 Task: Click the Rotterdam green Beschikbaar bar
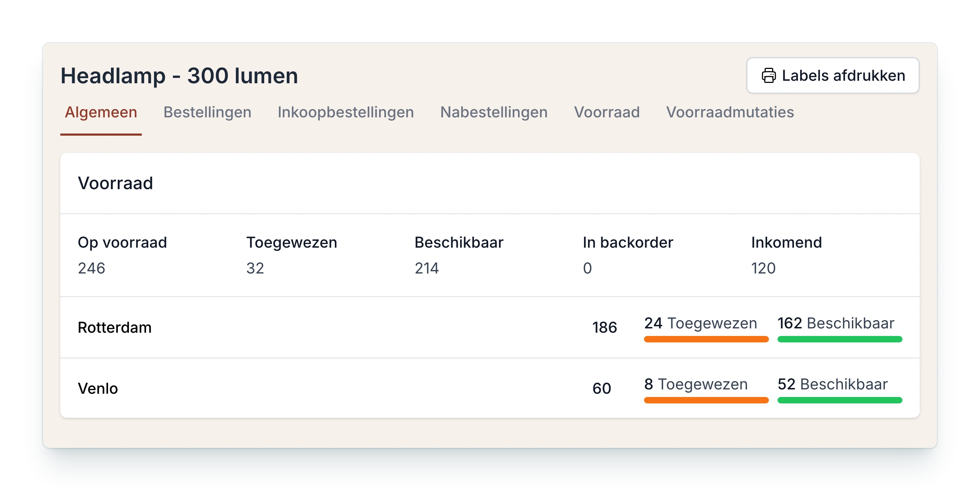click(840, 339)
